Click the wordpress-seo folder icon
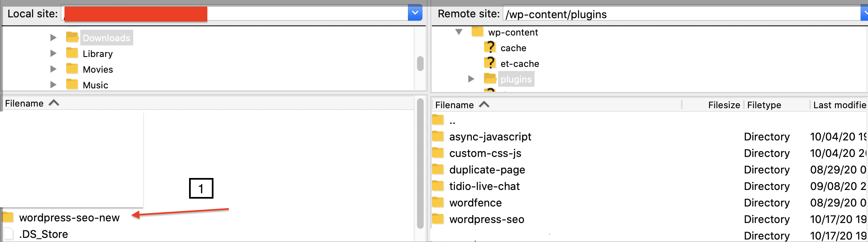Screen dimensions: 868x242 coord(438,218)
